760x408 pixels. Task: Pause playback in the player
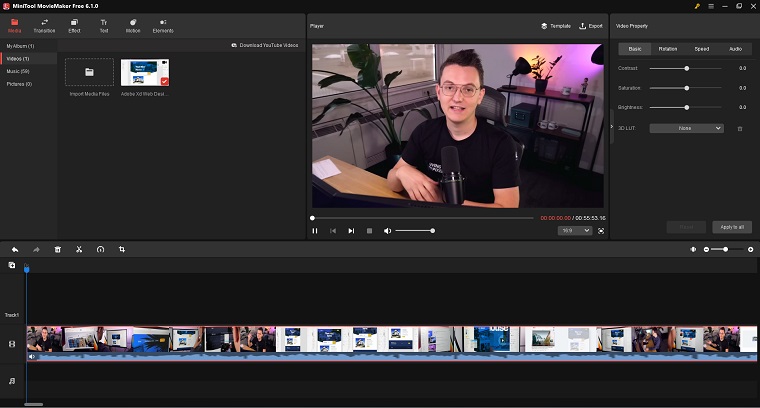315,231
